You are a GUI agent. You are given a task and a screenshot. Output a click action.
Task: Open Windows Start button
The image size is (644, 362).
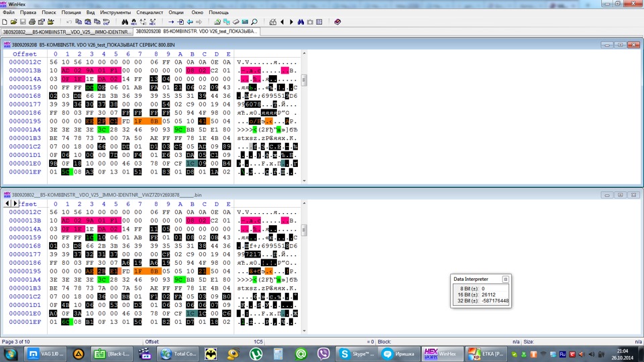(10, 354)
